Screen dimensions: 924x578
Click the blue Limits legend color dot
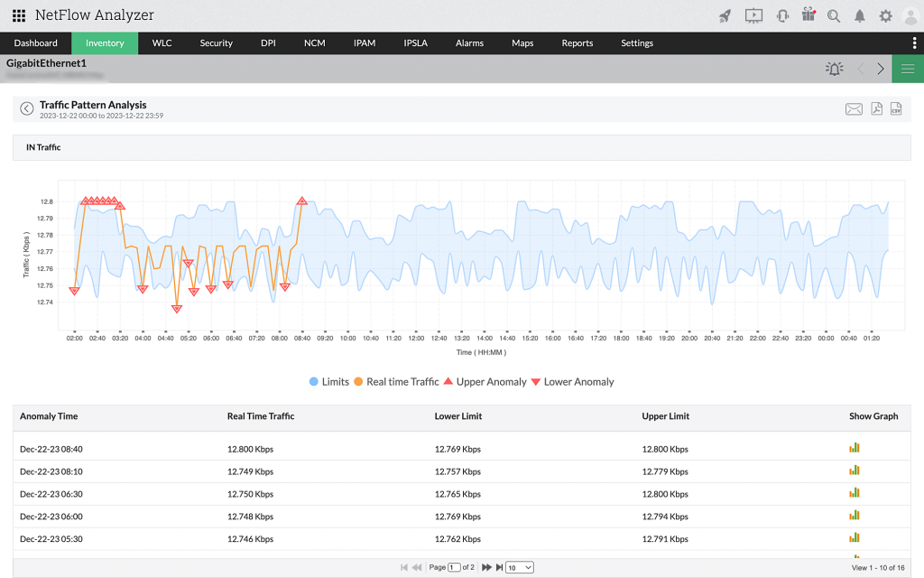tap(314, 381)
